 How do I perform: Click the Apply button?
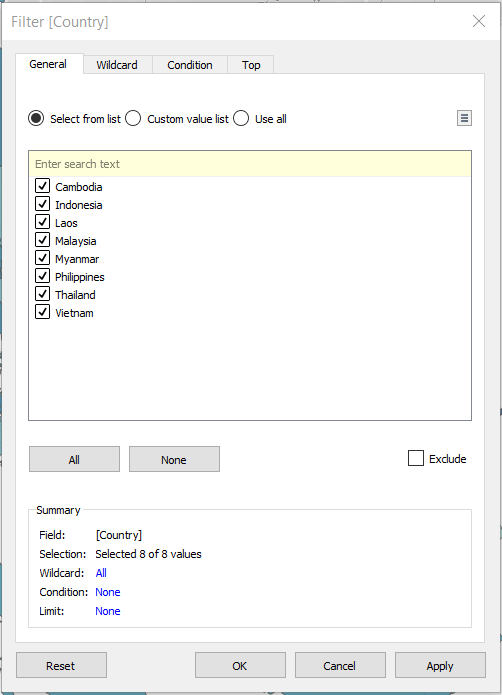[x=440, y=665]
